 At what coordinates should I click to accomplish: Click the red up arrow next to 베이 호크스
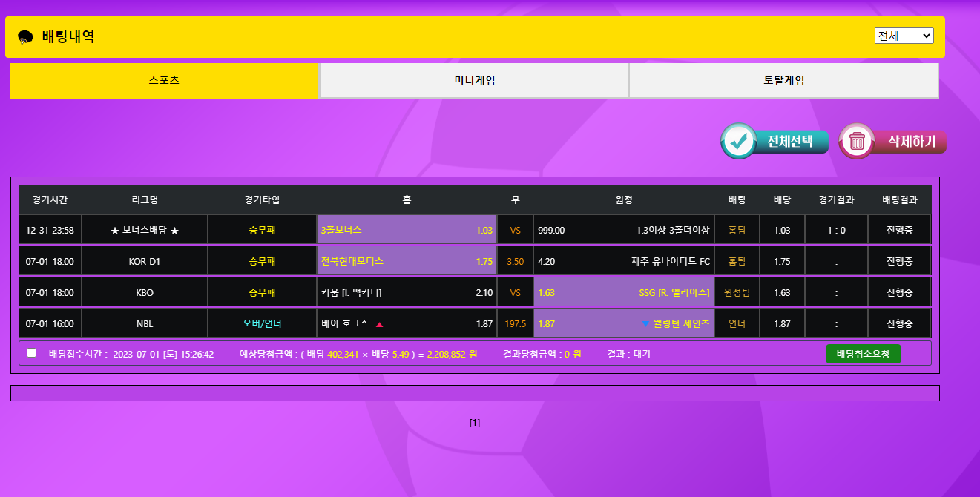(379, 324)
